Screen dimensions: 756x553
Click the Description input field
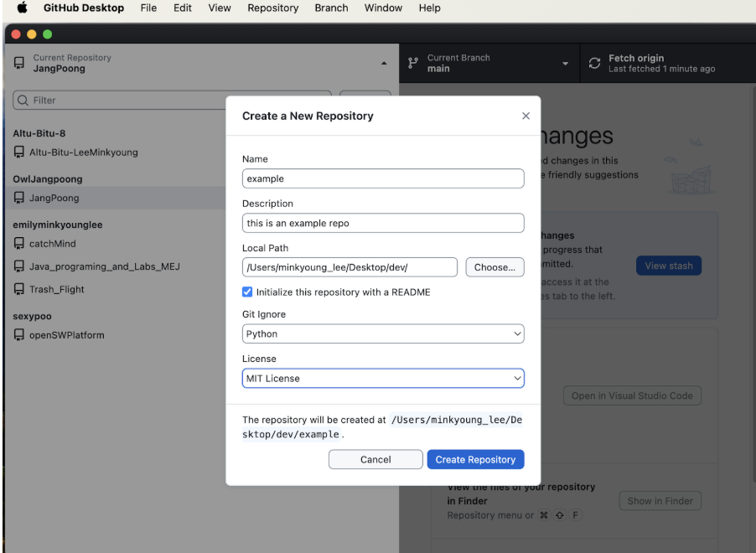point(383,223)
